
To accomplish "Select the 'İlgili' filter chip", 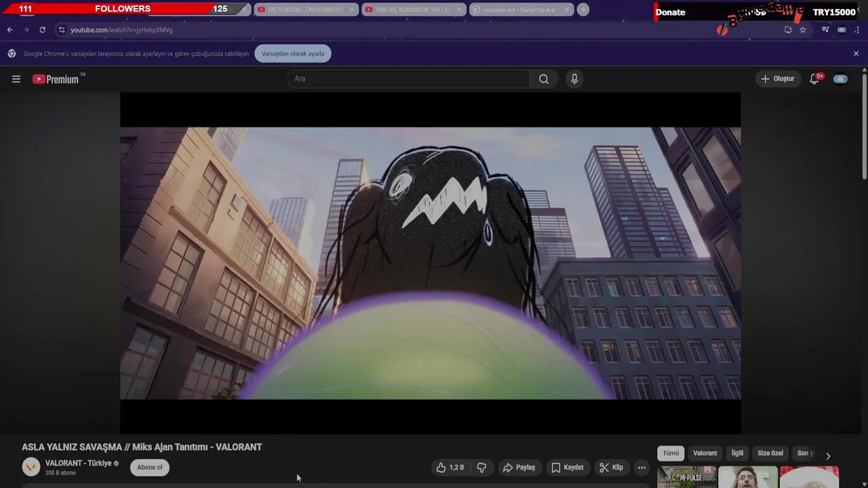I will coord(737,453).
